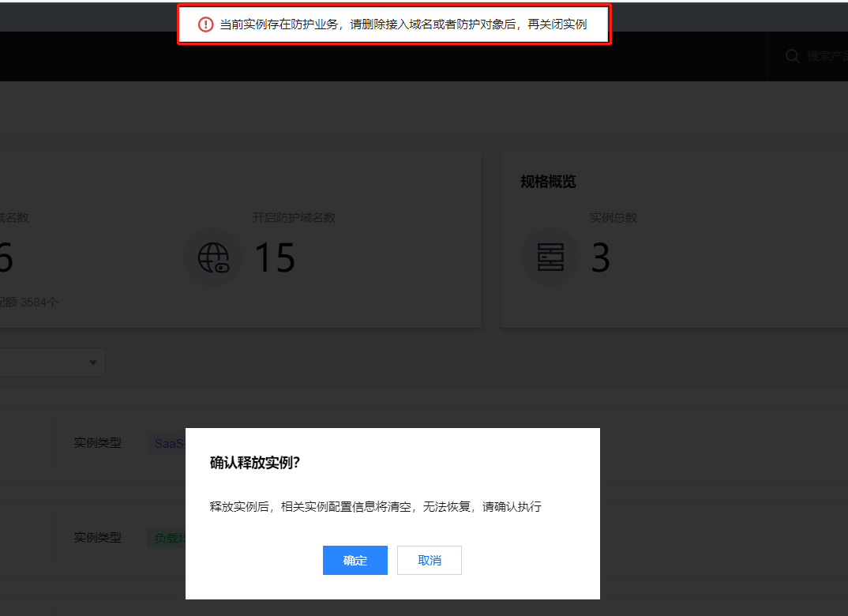Click the globe icon beside 15
The width and height of the screenshot is (848, 616).
[213, 257]
